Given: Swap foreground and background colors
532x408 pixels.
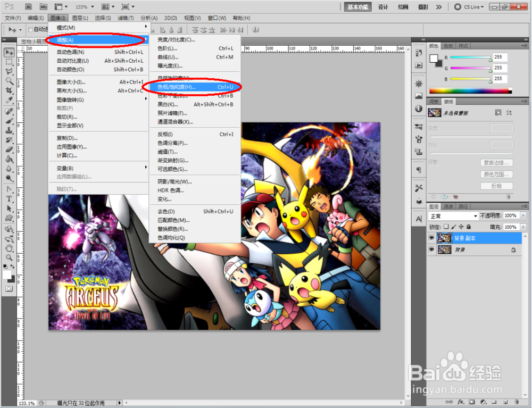Looking at the screenshot, I should [12, 266].
